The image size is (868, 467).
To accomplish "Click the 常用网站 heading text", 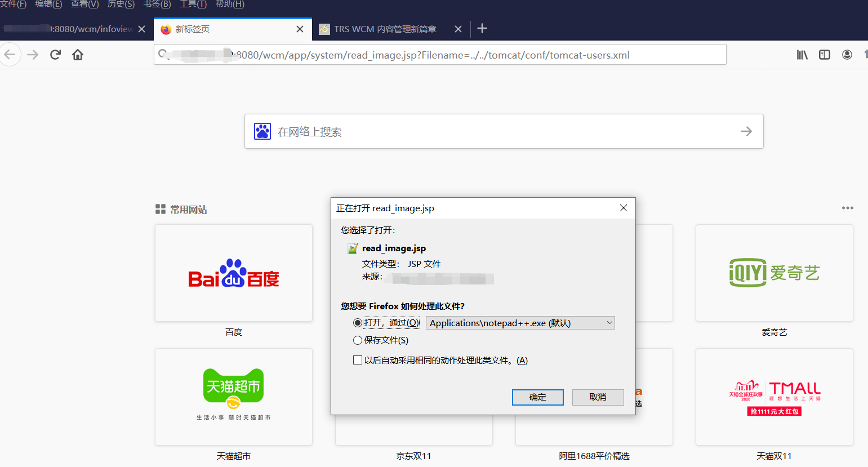I will [x=189, y=210].
